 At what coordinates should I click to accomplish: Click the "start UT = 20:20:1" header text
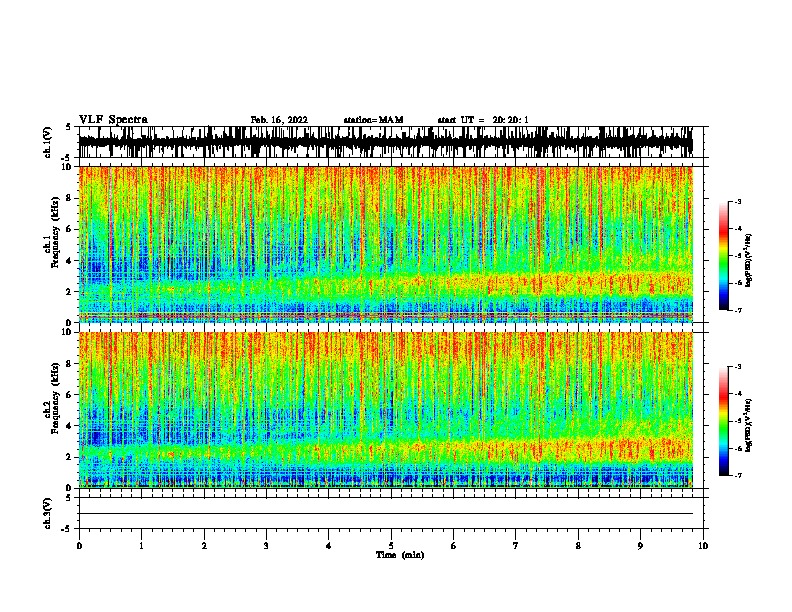483,120
